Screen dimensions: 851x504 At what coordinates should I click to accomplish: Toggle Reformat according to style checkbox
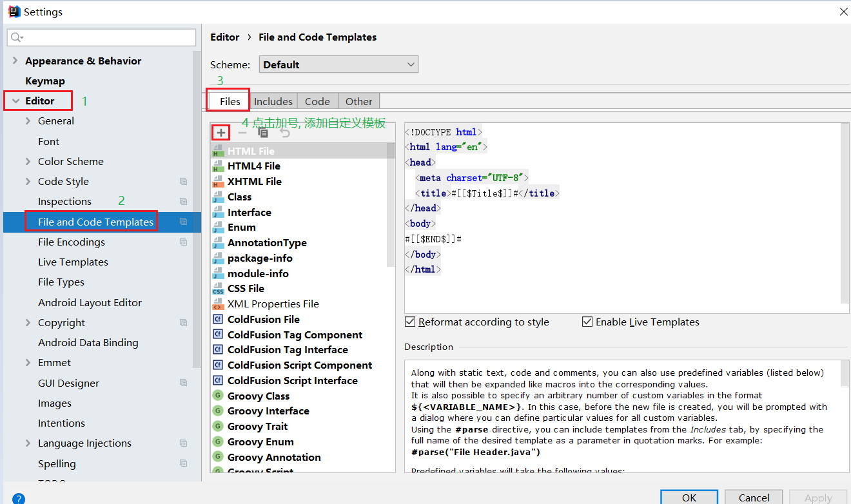coord(410,322)
